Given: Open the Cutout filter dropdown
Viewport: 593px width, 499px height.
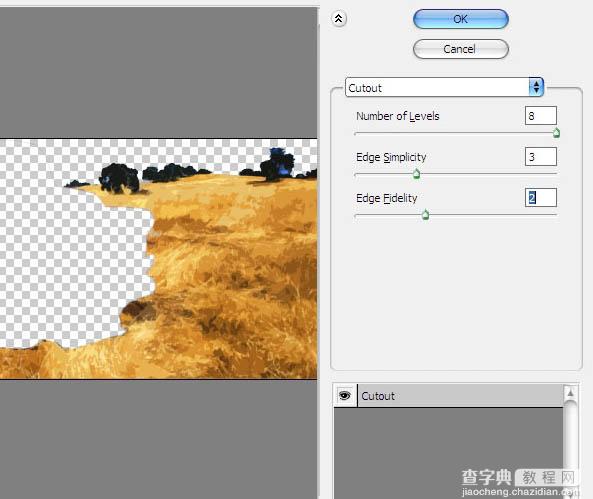Looking at the screenshot, I should click(444, 87).
